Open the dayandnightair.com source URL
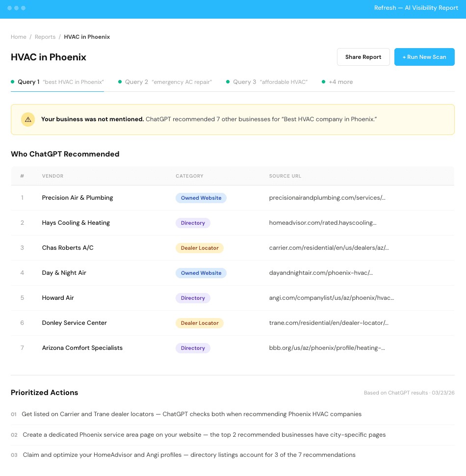 coord(321,273)
